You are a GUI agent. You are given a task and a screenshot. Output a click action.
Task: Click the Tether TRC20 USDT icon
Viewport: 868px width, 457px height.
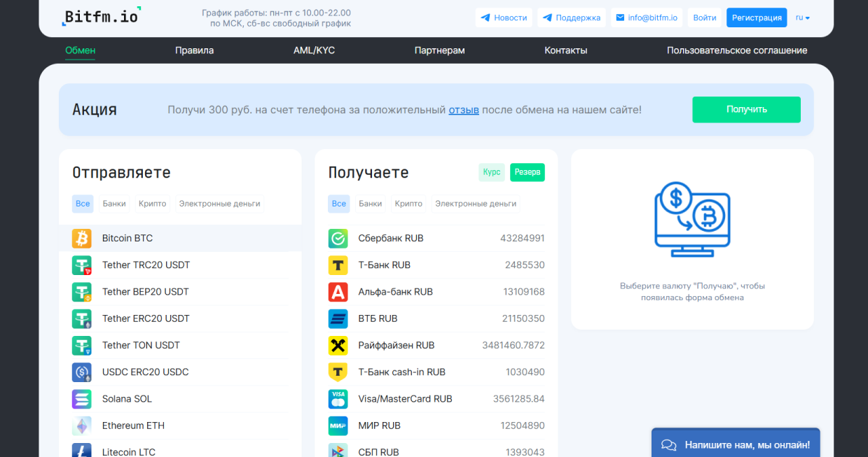(82, 265)
